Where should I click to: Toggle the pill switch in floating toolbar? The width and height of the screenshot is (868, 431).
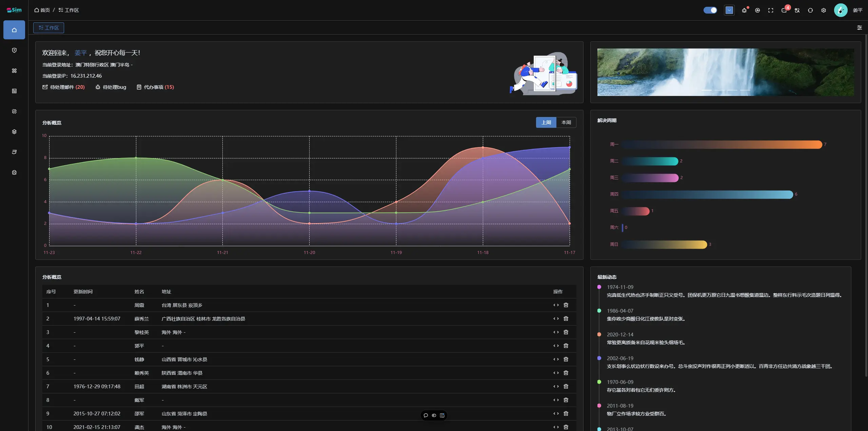pos(434,415)
